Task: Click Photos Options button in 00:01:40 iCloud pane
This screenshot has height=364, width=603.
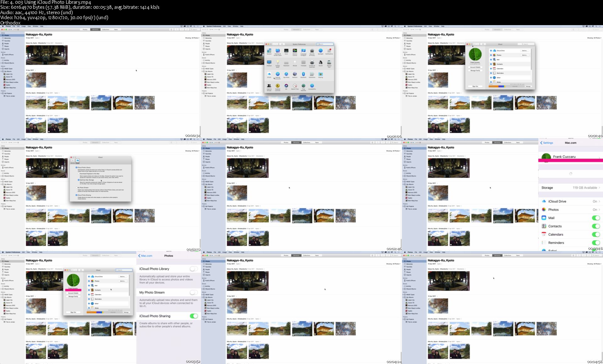Action: coord(524,55)
